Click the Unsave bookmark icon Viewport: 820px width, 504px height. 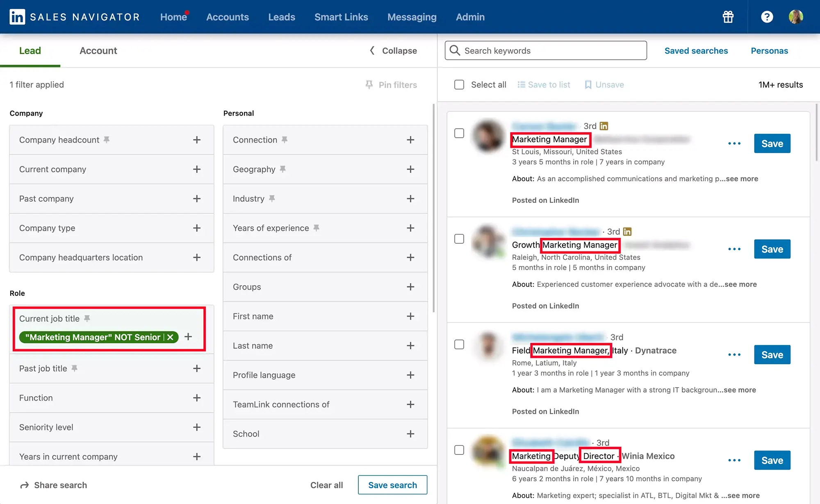click(x=586, y=84)
